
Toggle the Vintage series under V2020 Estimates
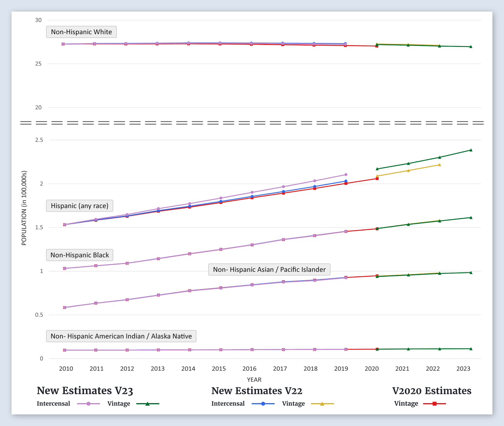click(406, 404)
